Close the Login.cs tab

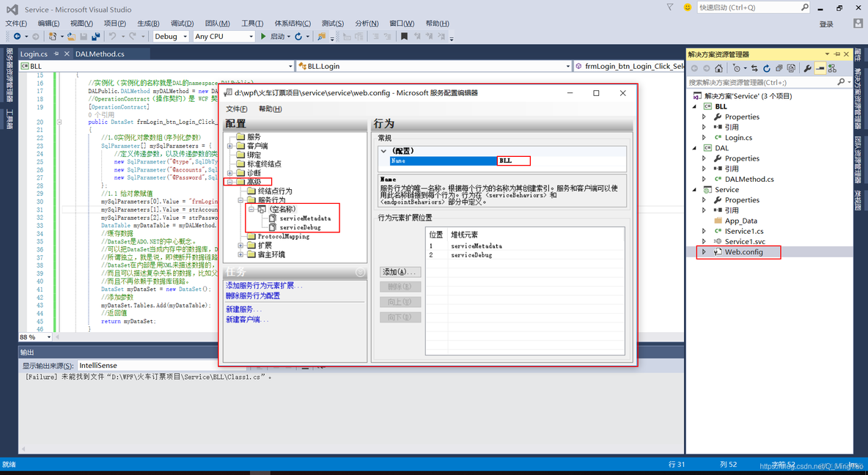[x=67, y=54]
